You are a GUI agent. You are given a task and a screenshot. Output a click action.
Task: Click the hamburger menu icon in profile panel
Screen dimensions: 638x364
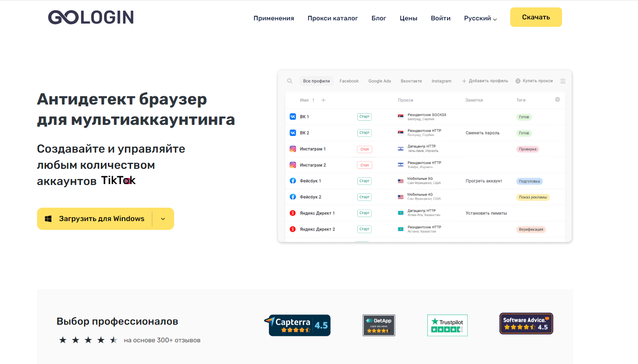pyautogui.click(x=563, y=81)
